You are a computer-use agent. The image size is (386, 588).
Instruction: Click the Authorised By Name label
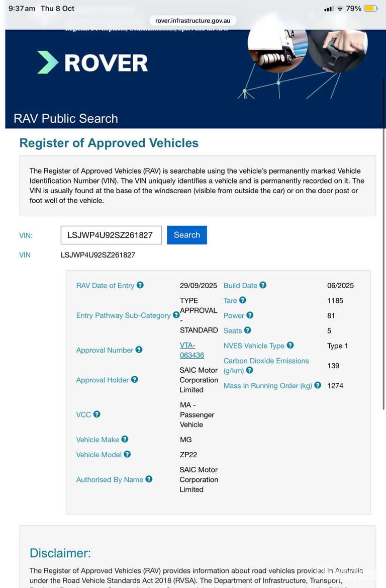[x=110, y=479]
